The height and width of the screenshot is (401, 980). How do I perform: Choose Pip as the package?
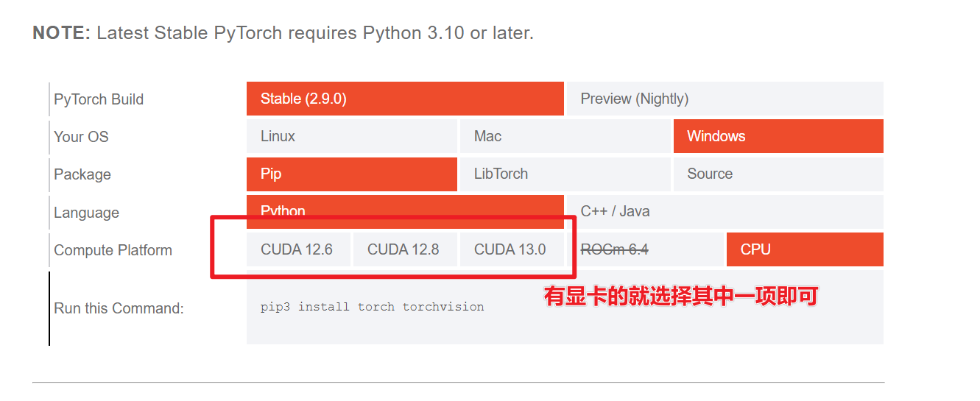(x=351, y=174)
